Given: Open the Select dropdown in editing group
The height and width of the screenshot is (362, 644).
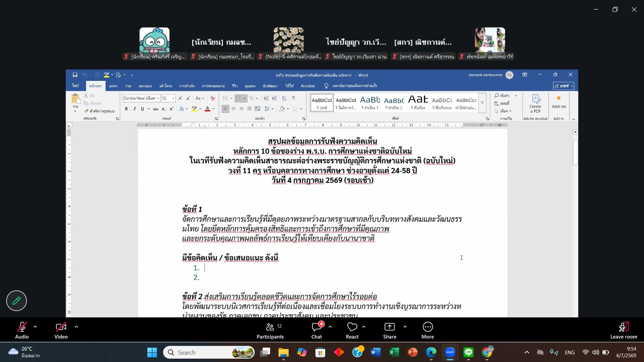Looking at the screenshot, I should 503,111.
